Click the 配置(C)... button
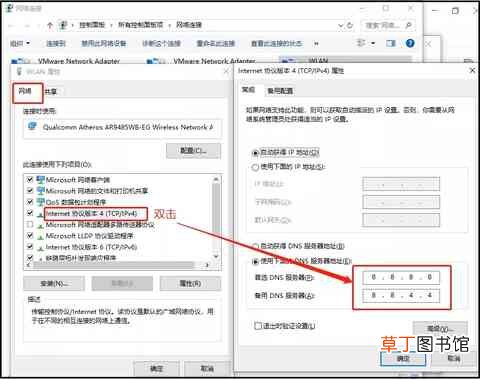 [x=193, y=151]
